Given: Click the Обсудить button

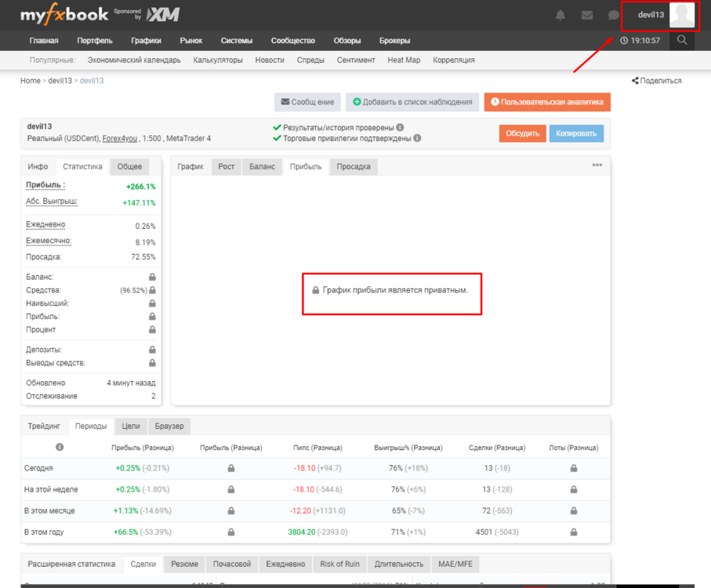Looking at the screenshot, I should click(522, 133).
